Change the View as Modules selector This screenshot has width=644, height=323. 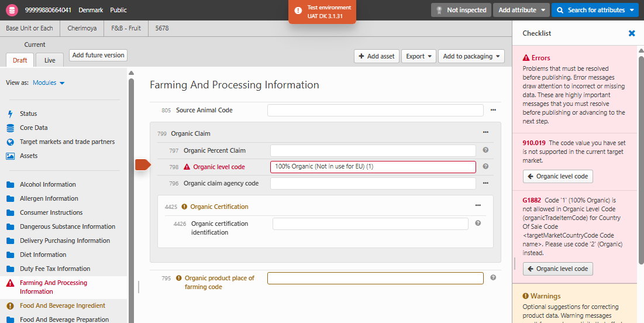tap(49, 83)
